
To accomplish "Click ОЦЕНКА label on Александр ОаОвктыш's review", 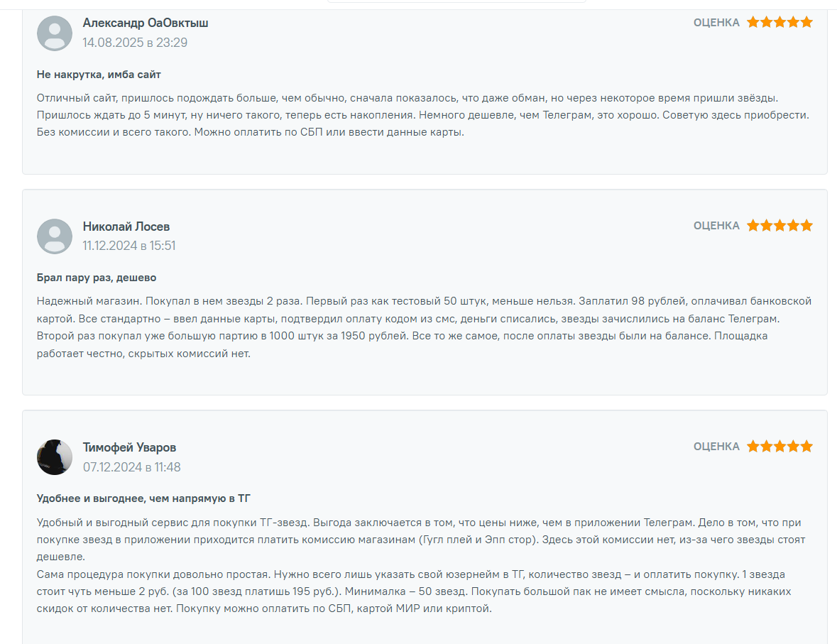I will (x=716, y=23).
